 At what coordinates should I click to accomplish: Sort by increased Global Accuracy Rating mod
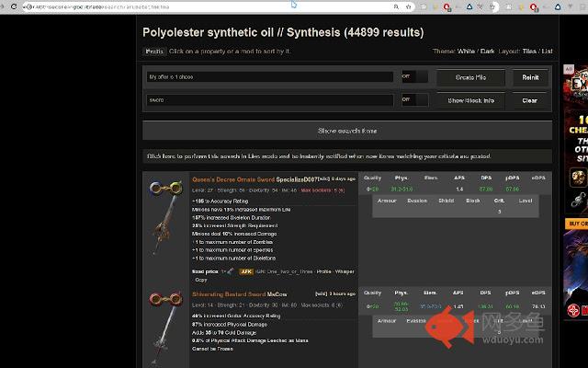click(x=236, y=316)
